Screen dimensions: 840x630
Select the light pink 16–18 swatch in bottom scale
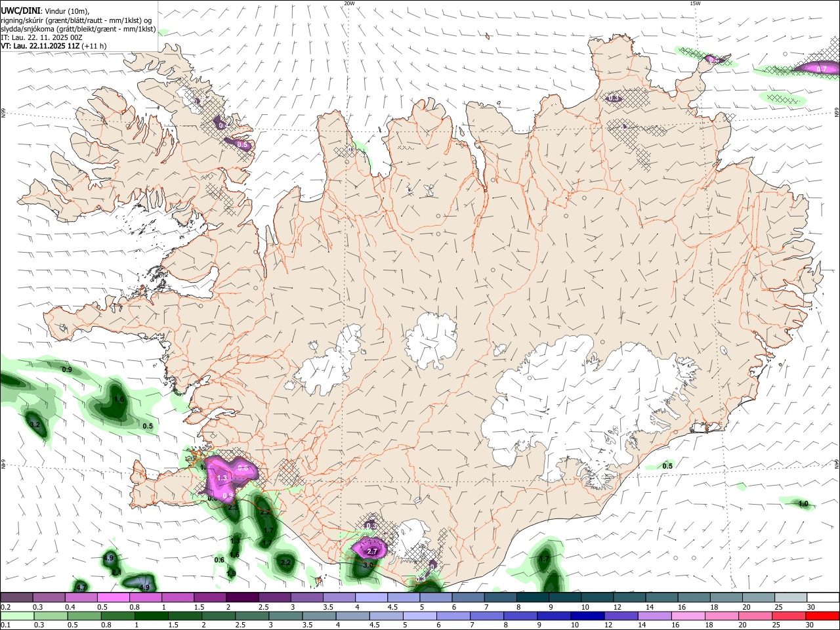coord(688,616)
